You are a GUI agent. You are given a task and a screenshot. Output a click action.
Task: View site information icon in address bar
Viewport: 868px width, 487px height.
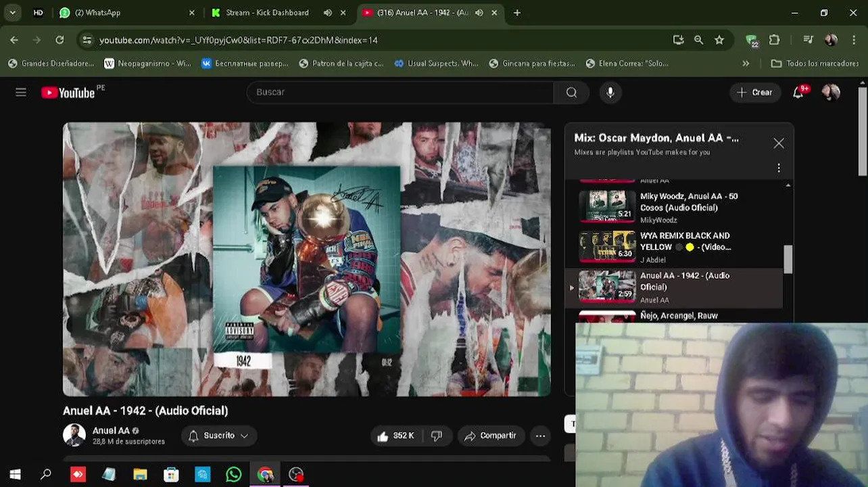pos(87,40)
